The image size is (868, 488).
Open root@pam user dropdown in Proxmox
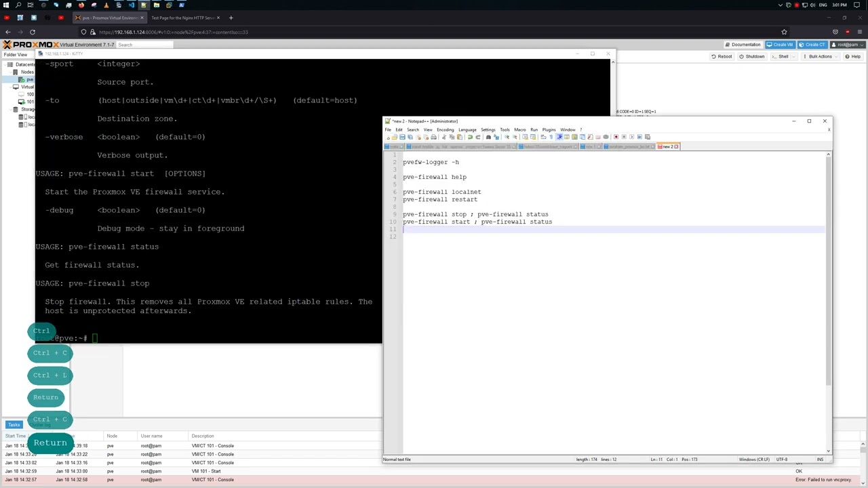[848, 45]
